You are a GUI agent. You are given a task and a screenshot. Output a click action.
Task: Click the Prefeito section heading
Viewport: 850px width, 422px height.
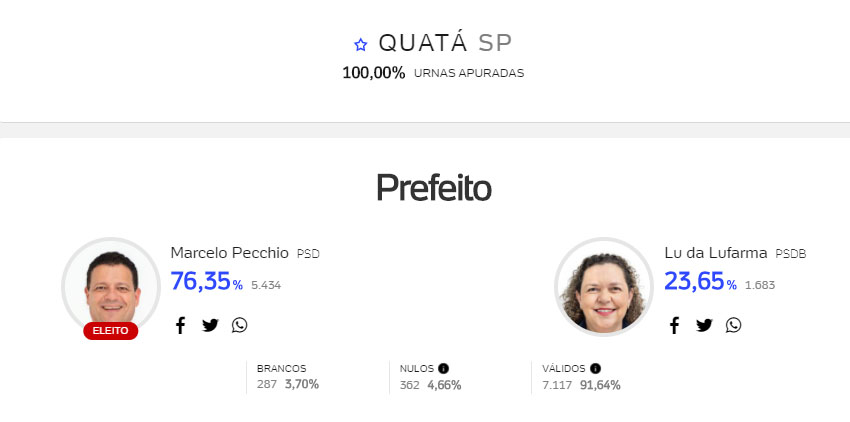pos(434,188)
